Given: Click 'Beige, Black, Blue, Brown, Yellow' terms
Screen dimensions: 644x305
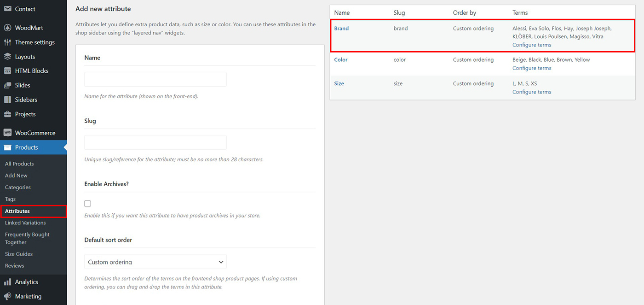Looking at the screenshot, I should point(551,60).
